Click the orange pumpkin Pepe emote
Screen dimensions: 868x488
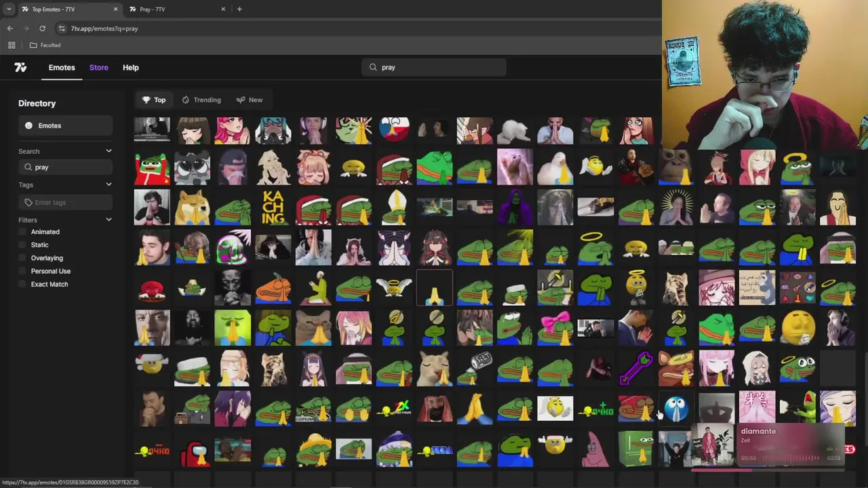[x=273, y=288]
